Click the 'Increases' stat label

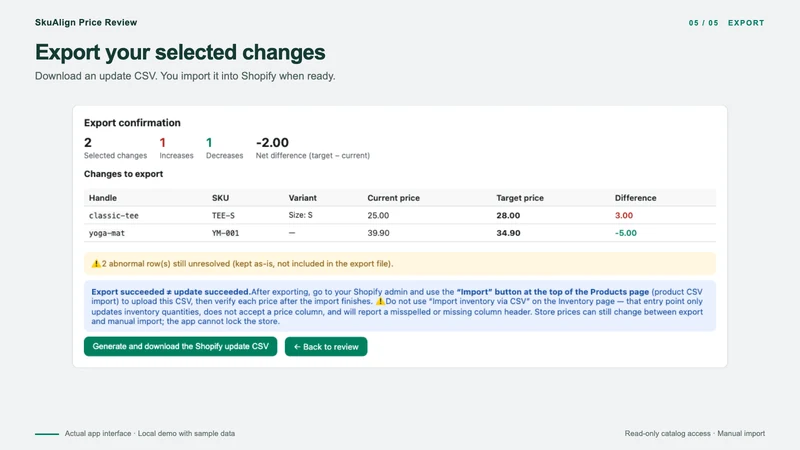pos(177,156)
